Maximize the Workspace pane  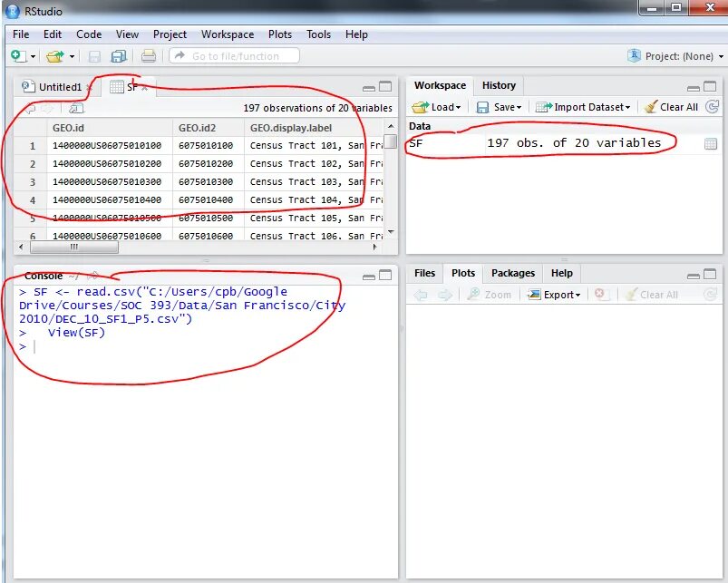coord(710,86)
